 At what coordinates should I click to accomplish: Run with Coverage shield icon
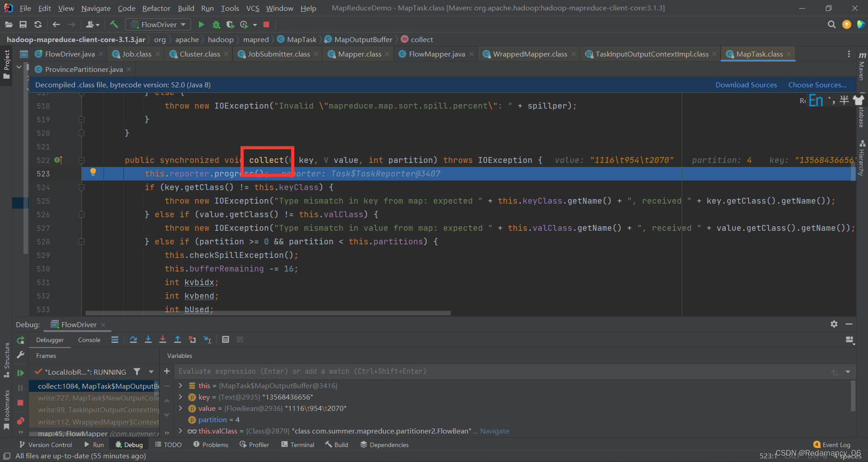tap(230, 24)
